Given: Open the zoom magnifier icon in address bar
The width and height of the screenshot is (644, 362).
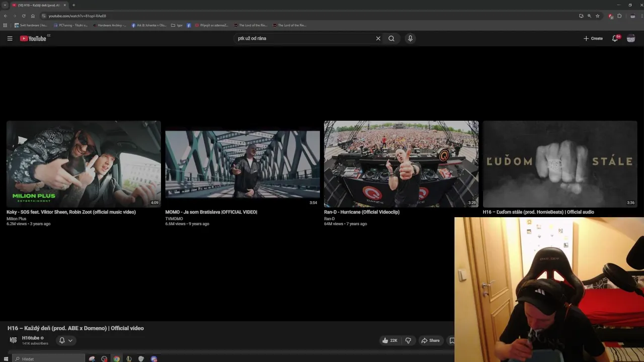Looking at the screenshot, I should (589, 16).
